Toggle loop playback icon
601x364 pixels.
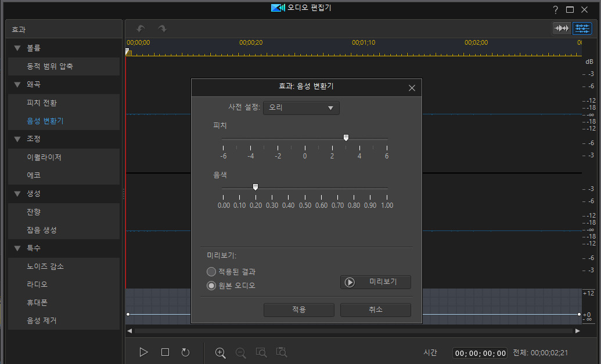click(x=185, y=352)
